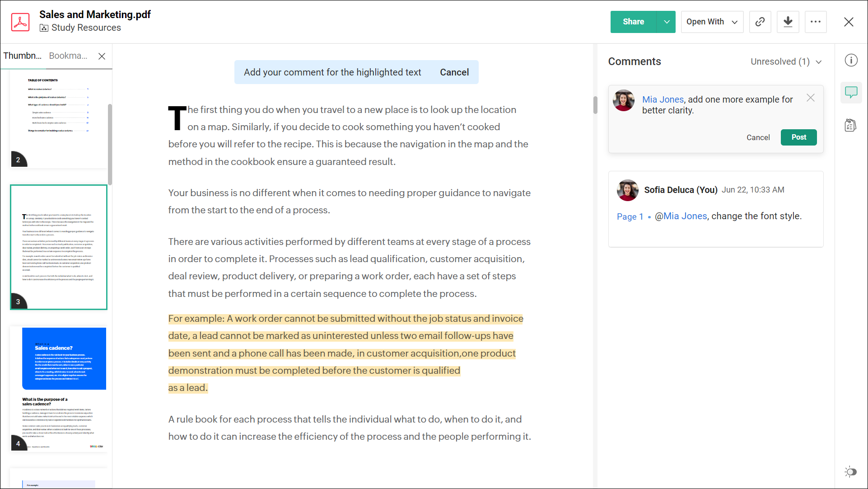Switch to the Bookmarks tab
This screenshot has width=868, height=489.
tap(68, 56)
